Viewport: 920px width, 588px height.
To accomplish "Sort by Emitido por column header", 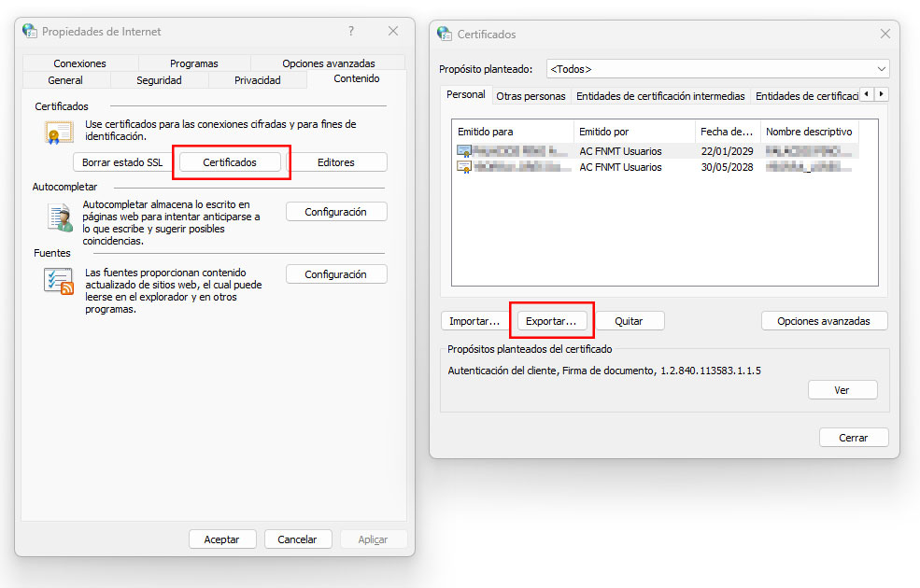I will click(634, 132).
